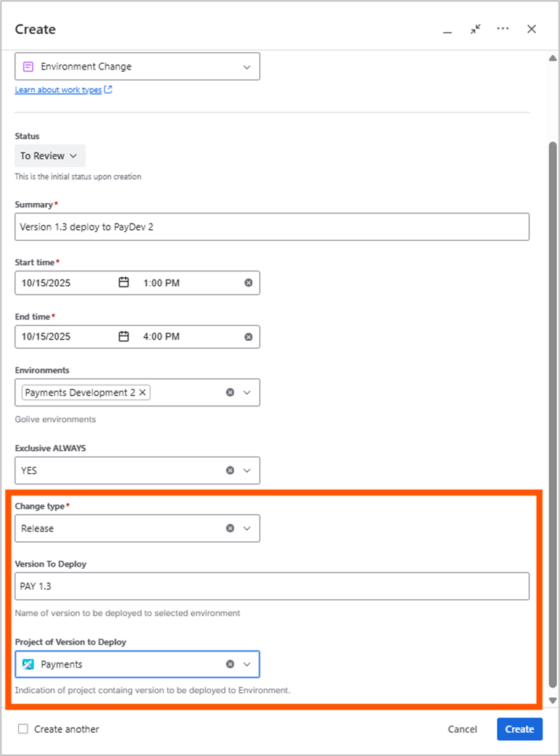Click the Cancel button
The image size is (560, 756).
462,729
